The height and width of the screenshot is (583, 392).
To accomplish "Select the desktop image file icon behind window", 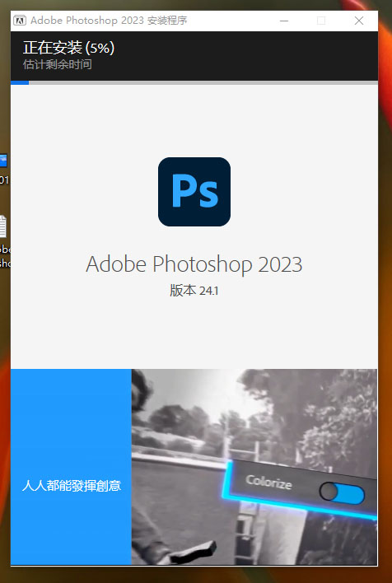I will (3, 161).
